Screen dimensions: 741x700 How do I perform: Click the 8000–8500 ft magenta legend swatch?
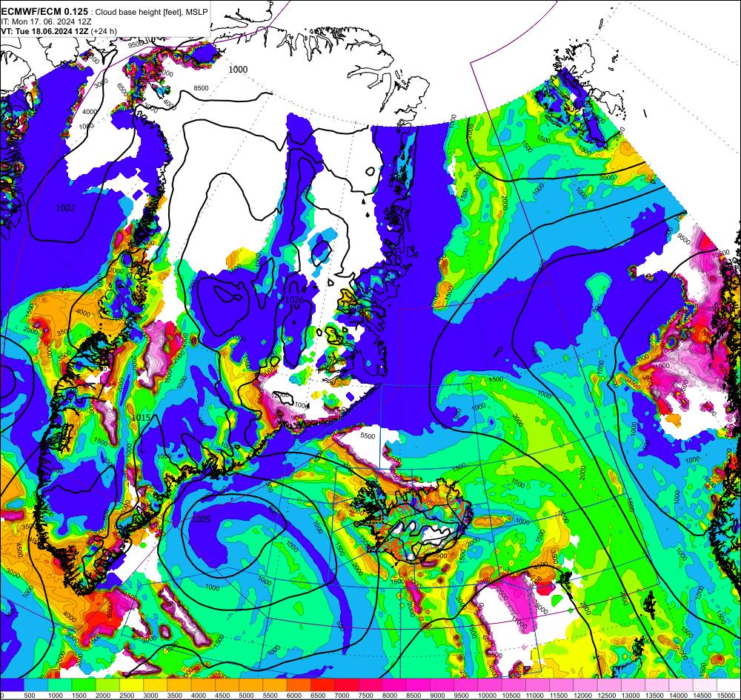(395, 685)
